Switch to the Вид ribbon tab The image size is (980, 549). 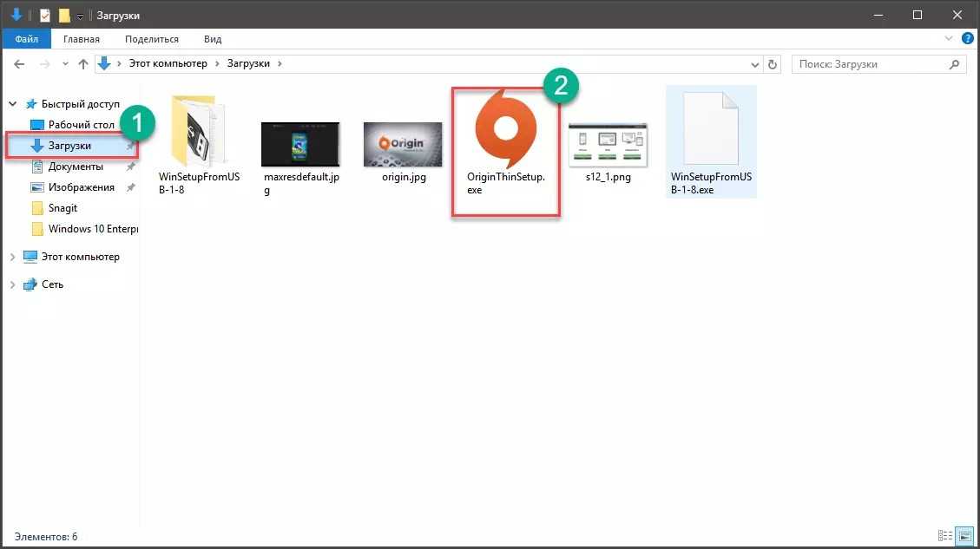click(x=213, y=39)
